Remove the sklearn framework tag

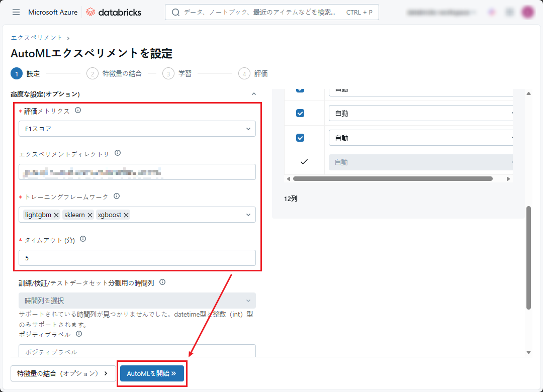pyautogui.click(x=90, y=215)
